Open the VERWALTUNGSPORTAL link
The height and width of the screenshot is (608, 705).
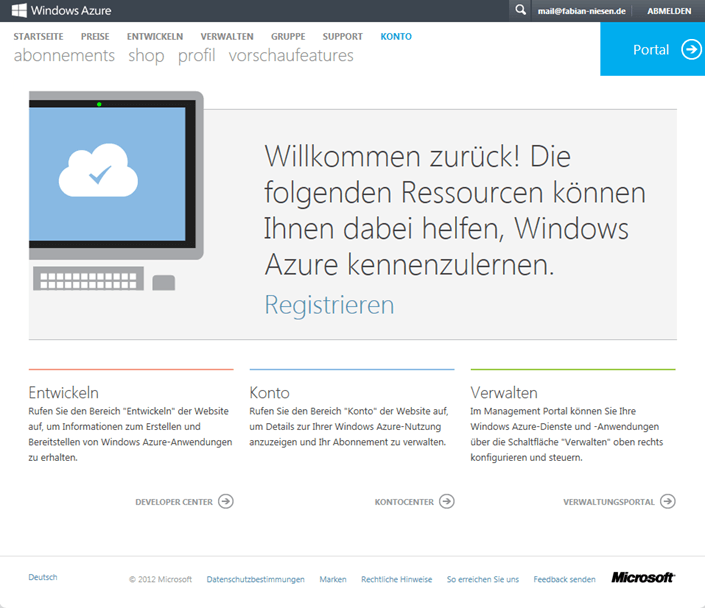point(609,502)
